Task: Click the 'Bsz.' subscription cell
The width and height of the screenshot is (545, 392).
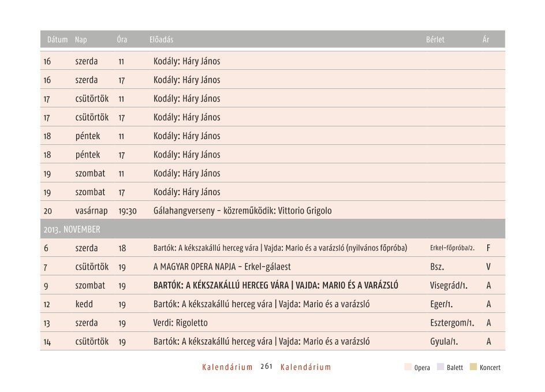Action: click(437, 267)
